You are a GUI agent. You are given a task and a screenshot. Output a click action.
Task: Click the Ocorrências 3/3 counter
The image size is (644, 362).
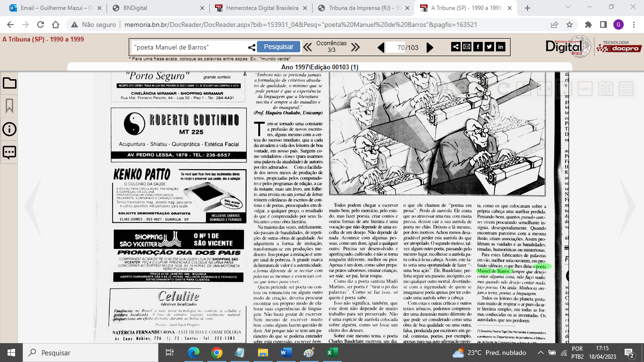pos(331,46)
